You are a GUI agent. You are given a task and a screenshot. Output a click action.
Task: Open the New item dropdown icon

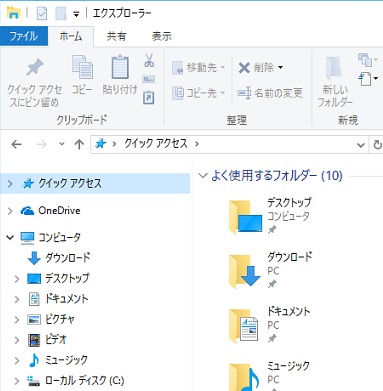click(368, 60)
